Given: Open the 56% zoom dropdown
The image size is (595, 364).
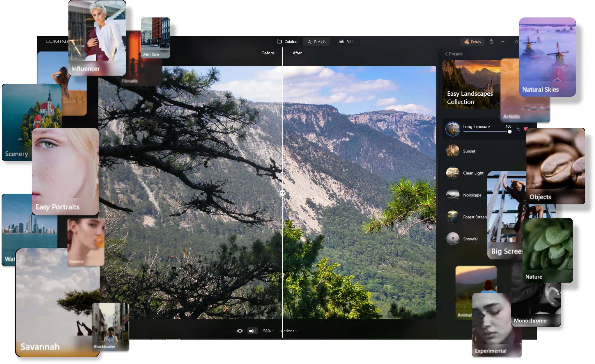Looking at the screenshot, I should pos(268,331).
